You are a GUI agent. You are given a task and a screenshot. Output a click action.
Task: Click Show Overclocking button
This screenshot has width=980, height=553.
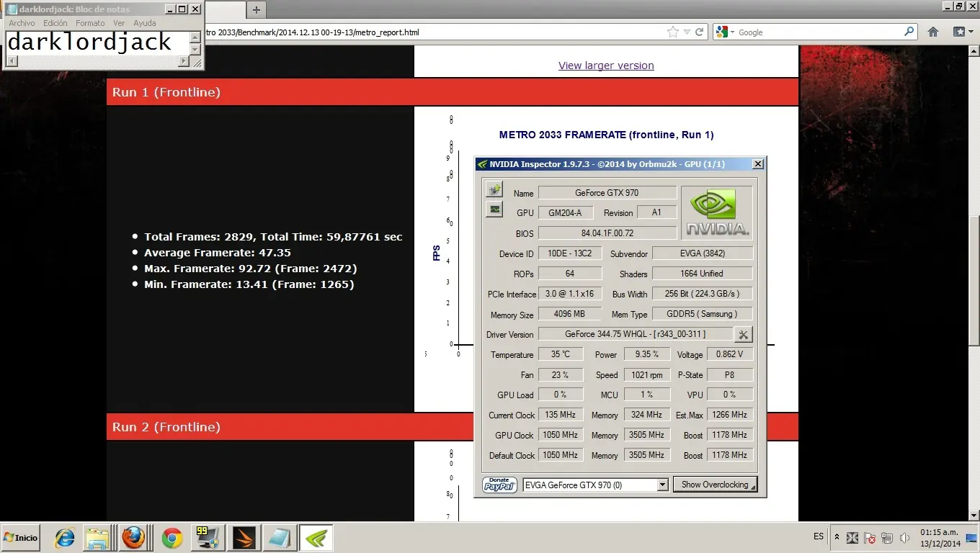[715, 485]
